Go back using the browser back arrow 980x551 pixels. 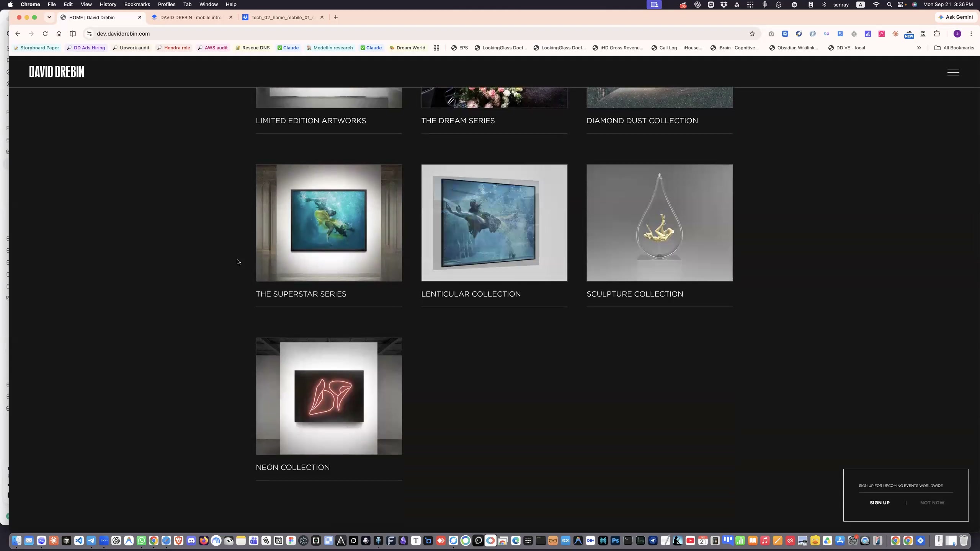pyautogui.click(x=18, y=34)
